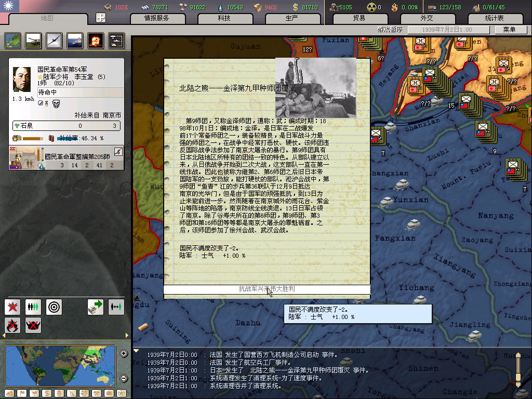Click the event photo of soldiers
The image size is (532, 399).
(x=316, y=87)
